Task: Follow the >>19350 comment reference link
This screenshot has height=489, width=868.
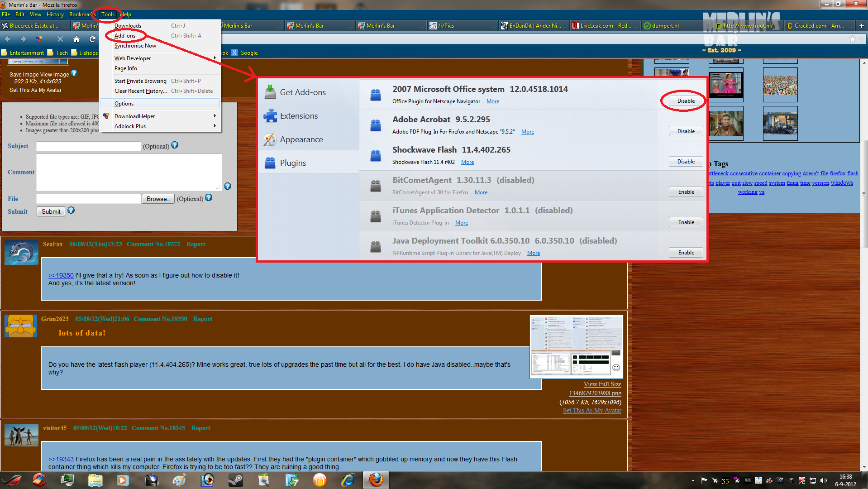Action: 61,275
